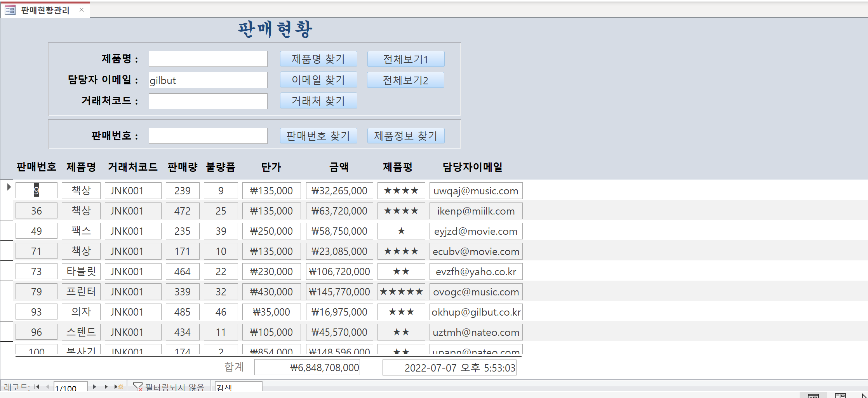The height and width of the screenshot is (398, 868).
Task: Select the record selector for row 36
Action: (7, 210)
